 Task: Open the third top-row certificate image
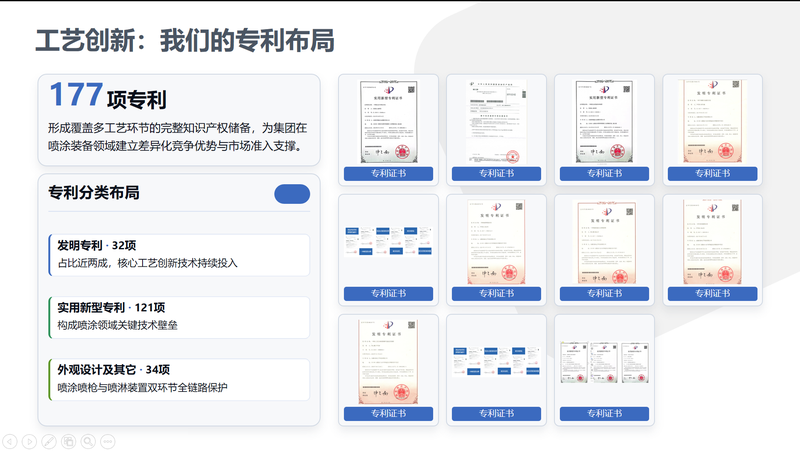click(604, 121)
